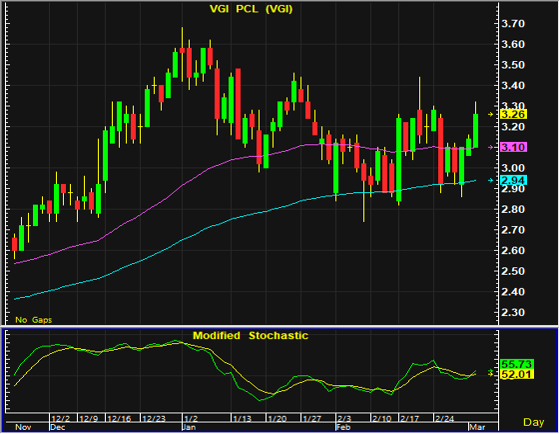Viewport: 560px width, 434px height.
Task: Click the magenta arrow beside 3.10
Action: tap(491, 147)
